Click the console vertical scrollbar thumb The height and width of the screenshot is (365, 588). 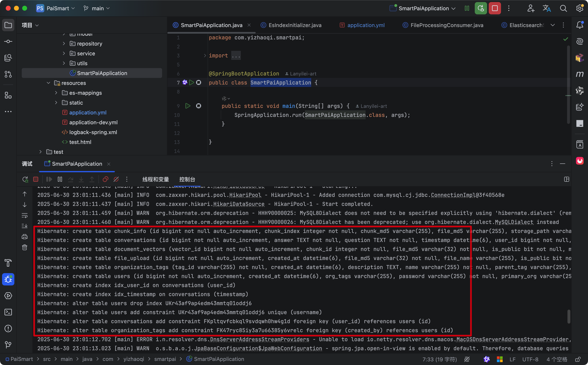click(569, 316)
